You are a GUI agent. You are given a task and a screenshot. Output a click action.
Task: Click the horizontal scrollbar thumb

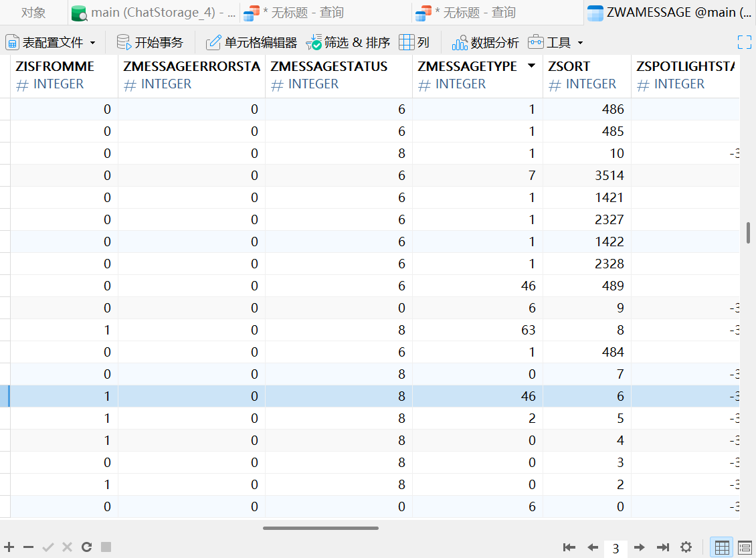click(x=320, y=528)
